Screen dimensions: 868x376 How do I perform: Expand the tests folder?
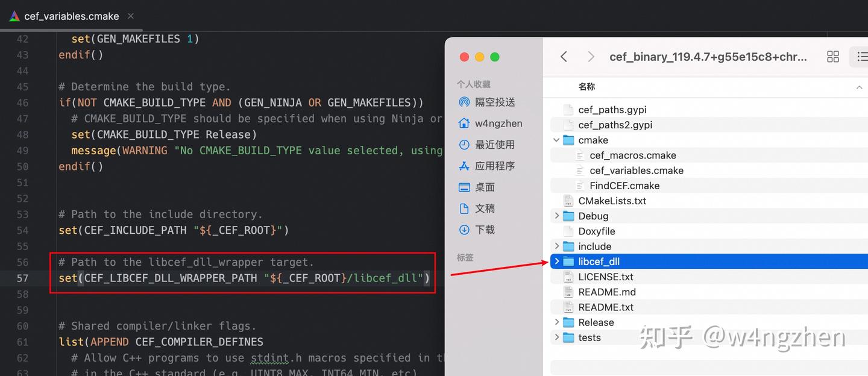[x=556, y=337]
